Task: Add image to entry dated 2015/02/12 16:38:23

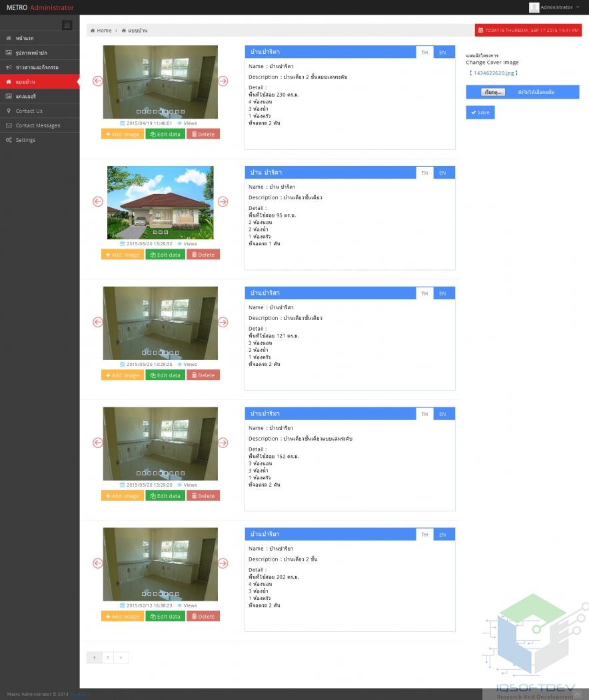Action: 123,616
